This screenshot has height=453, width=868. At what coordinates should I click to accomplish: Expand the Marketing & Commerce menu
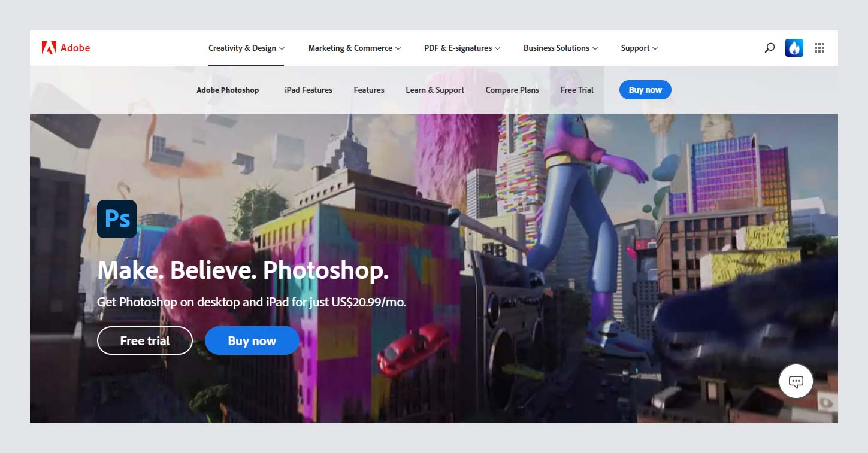click(x=355, y=48)
